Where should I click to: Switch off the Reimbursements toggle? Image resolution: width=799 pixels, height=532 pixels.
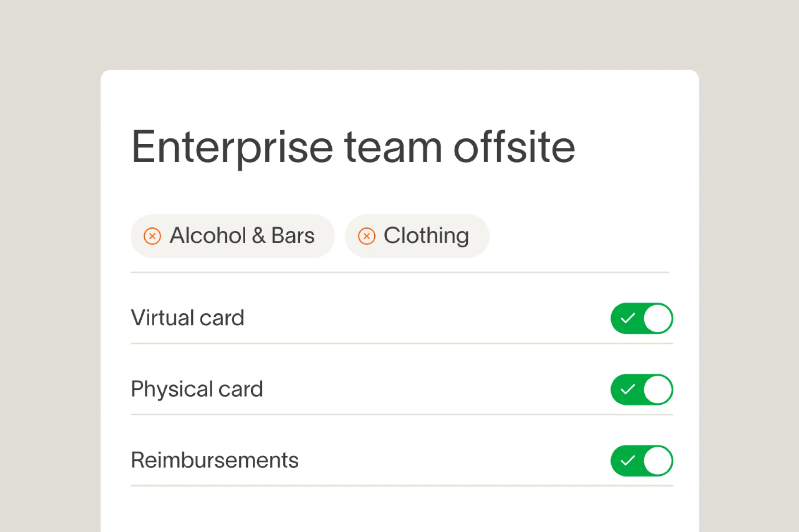click(x=642, y=460)
